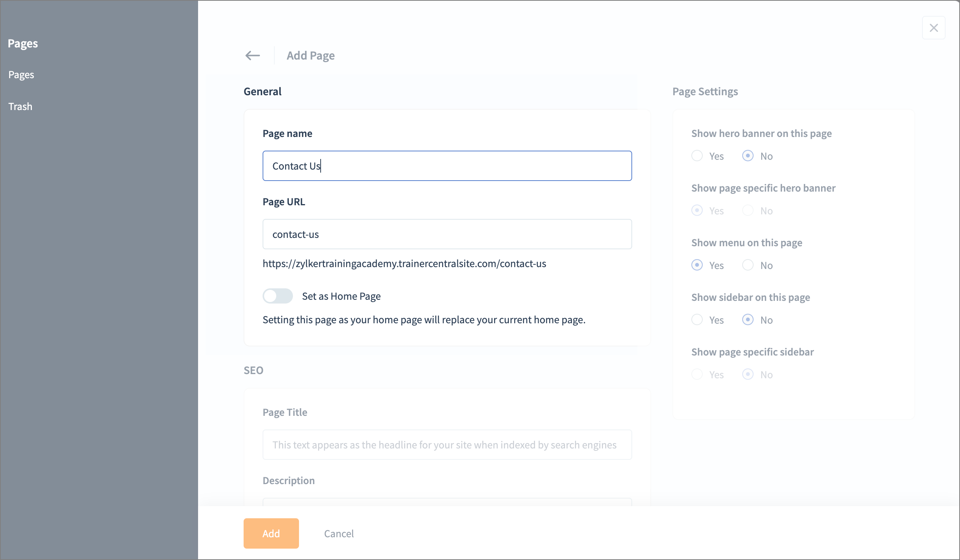The image size is (960, 560).
Task: Toggle the Set as Home Page switch
Action: [x=277, y=296]
